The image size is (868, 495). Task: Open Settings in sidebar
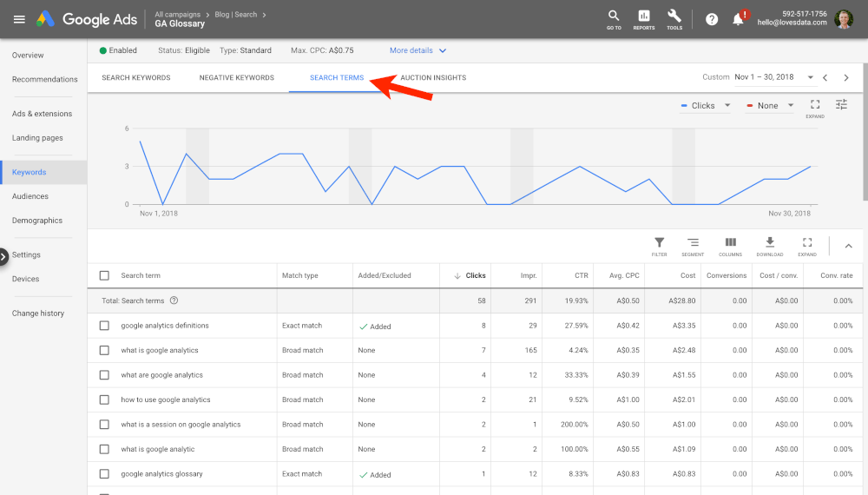tap(26, 254)
